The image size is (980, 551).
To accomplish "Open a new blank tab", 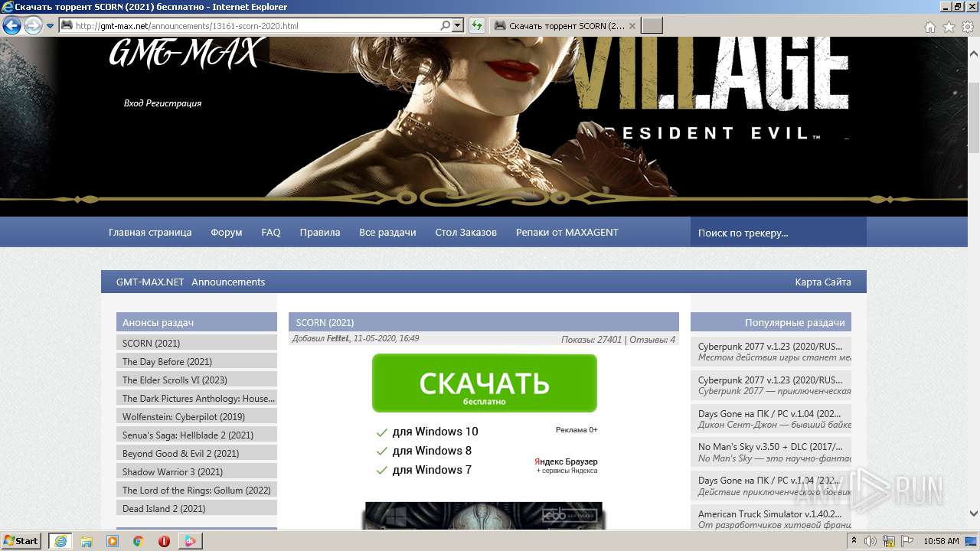I will pos(652,26).
